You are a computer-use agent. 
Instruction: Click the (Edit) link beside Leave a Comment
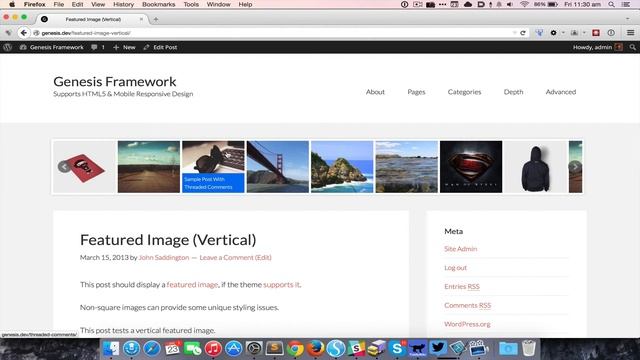[263, 258]
